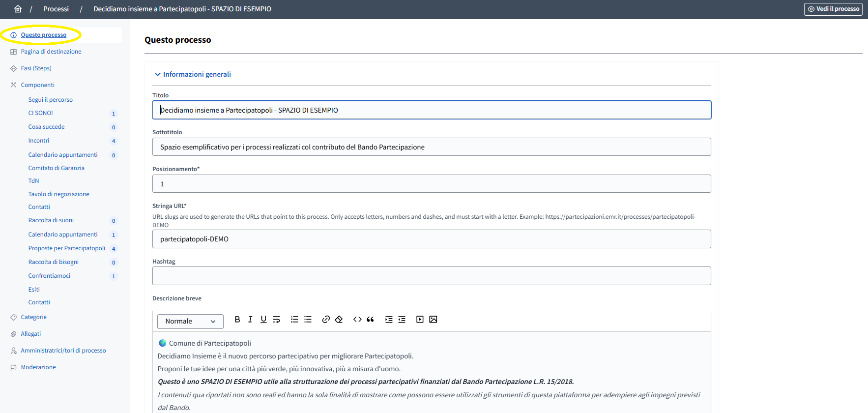Screen dimensions: 868x413
Task: Click the empty Hashtag field
Action: (x=432, y=276)
